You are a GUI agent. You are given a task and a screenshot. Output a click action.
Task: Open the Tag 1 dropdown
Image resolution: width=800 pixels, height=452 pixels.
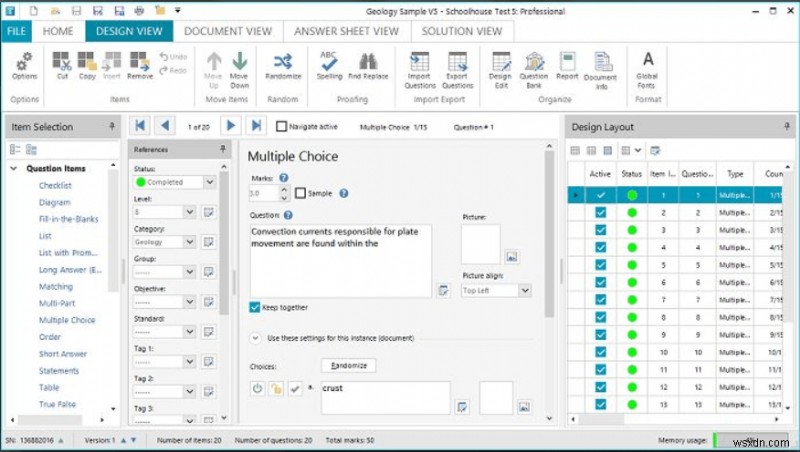(189, 362)
